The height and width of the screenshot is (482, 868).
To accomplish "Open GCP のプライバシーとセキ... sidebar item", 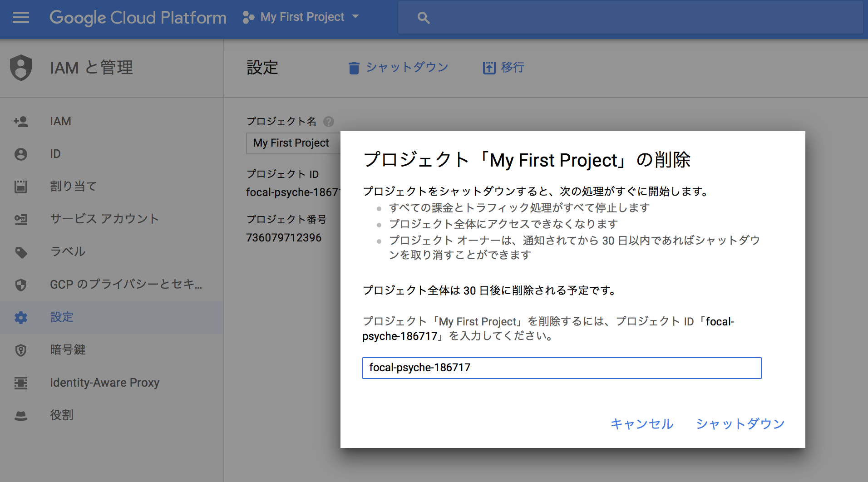I will pyautogui.click(x=112, y=285).
